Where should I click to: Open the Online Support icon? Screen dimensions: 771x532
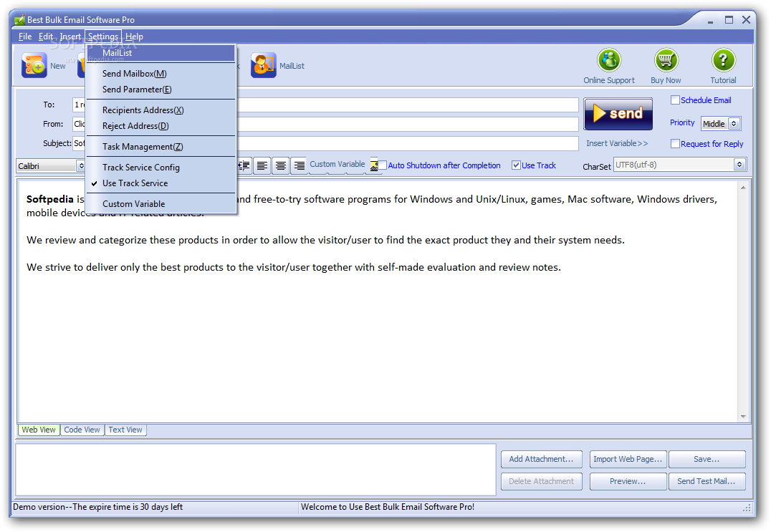609,60
